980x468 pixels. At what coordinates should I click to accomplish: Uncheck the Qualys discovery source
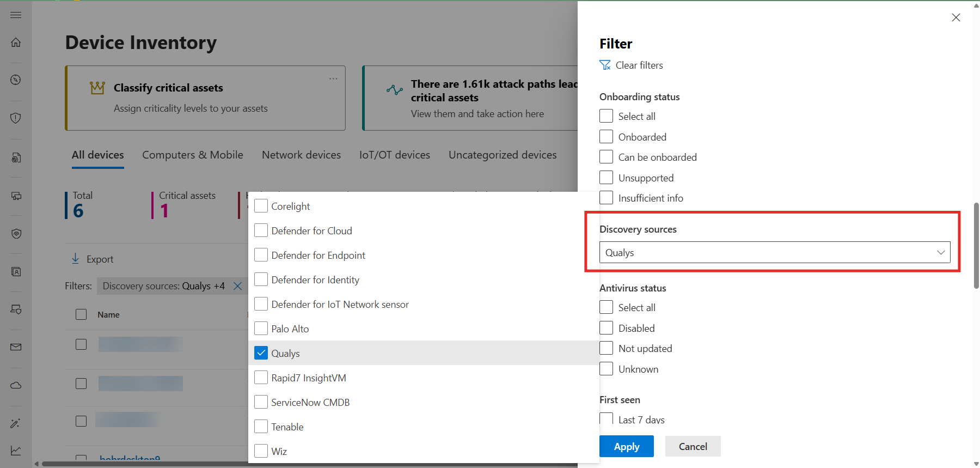click(x=261, y=353)
